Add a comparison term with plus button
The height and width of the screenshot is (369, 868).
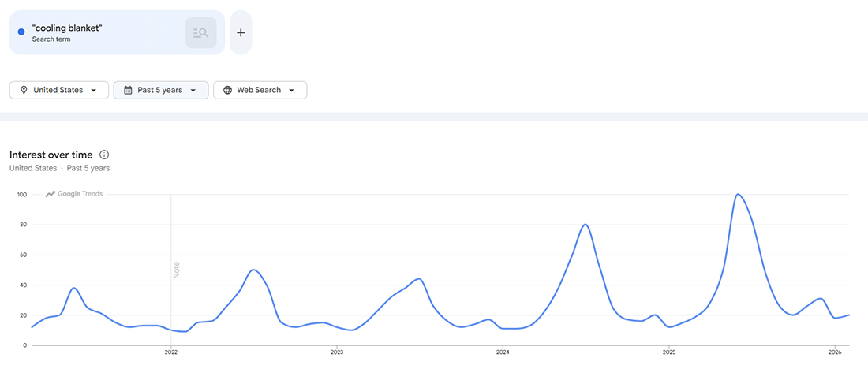click(241, 32)
